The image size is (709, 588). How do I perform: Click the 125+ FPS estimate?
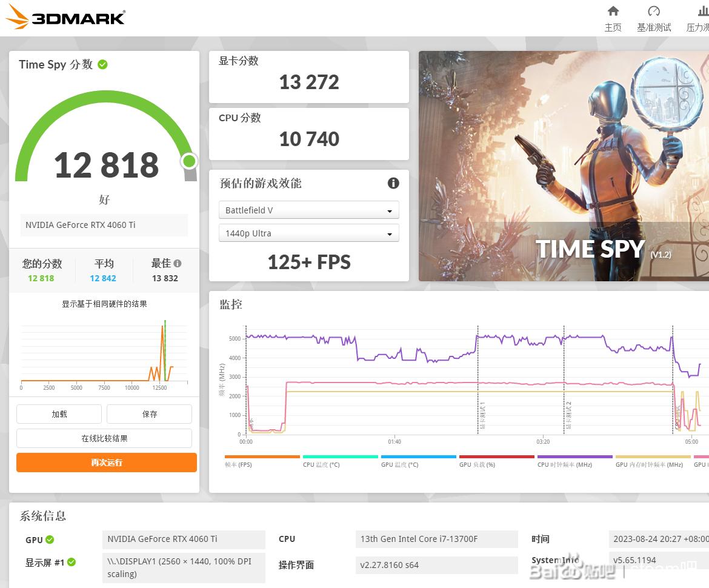309,262
